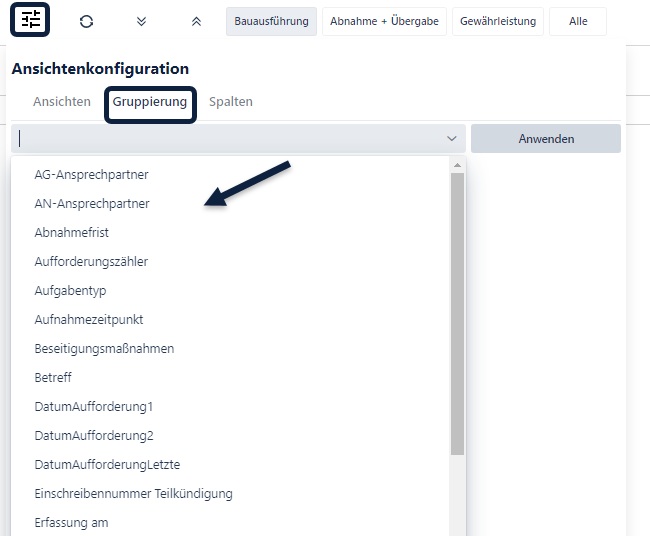Select the Abnahme + Übergabe filter button
The height and width of the screenshot is (536, 650).
click(x=384, y=21)
